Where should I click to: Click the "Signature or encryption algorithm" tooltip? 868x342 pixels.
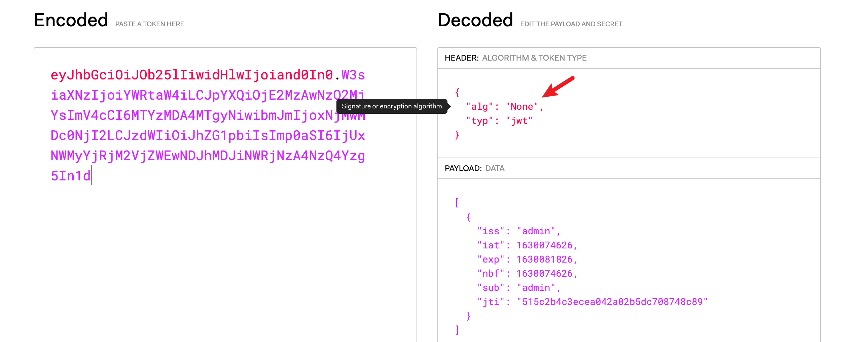pos(392,106)
